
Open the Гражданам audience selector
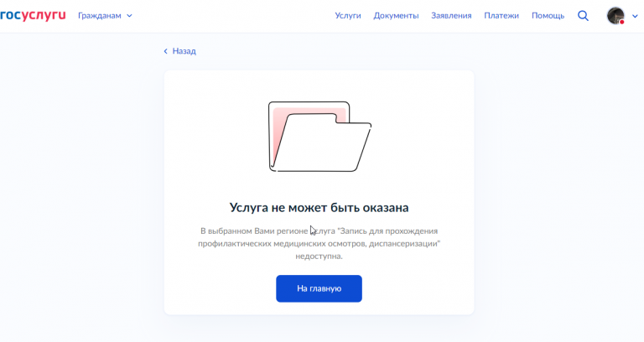tap(105, 16)
